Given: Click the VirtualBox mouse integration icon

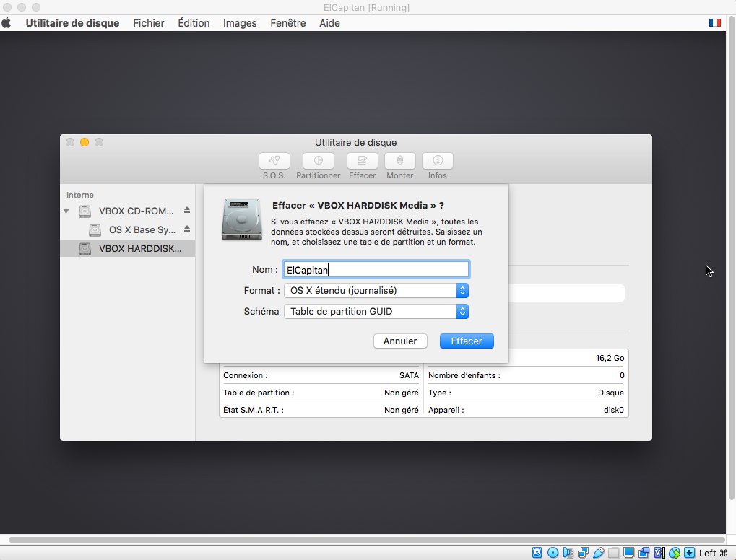Looking at the screenshot, I should [675, 553].
